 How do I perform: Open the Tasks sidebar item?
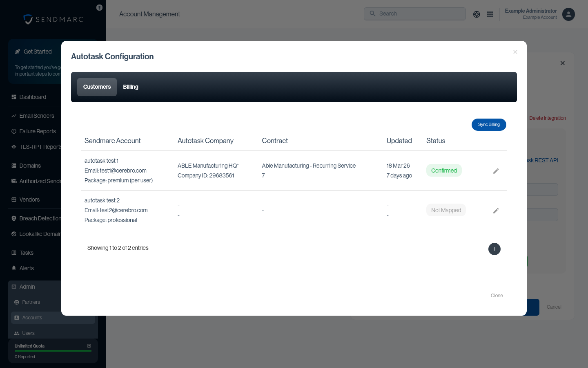(x=27, y=253)
